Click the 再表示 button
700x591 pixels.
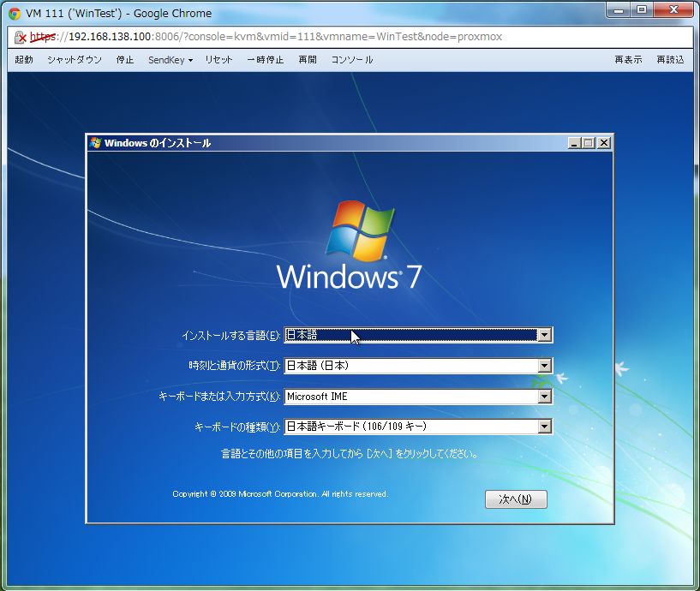[628, 60]
